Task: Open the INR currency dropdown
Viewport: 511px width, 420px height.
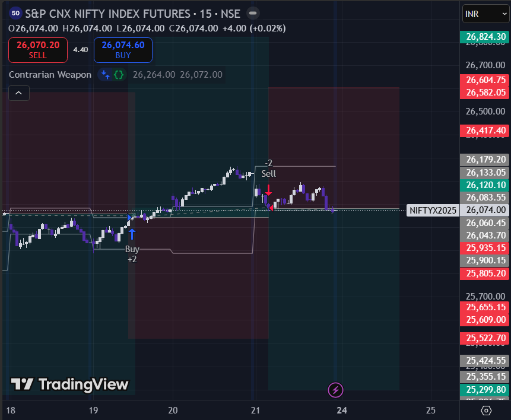Action: [x=485, y=14]
